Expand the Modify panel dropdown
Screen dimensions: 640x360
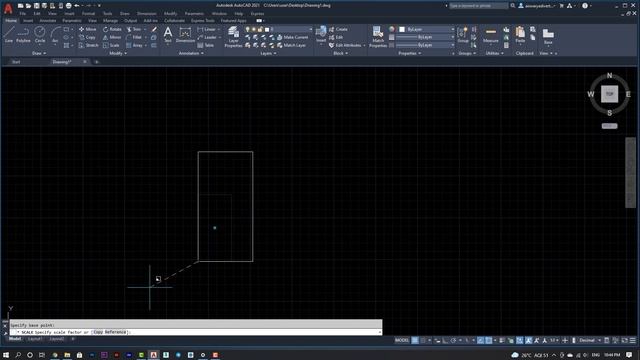pyautogui.click(x=118, y=53)
